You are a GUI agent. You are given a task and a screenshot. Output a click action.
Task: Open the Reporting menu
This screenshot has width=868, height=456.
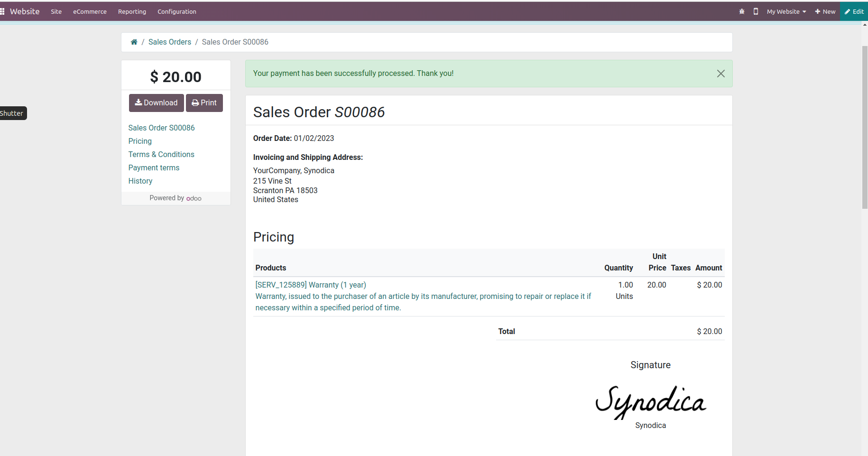click(x=132, y=11)
